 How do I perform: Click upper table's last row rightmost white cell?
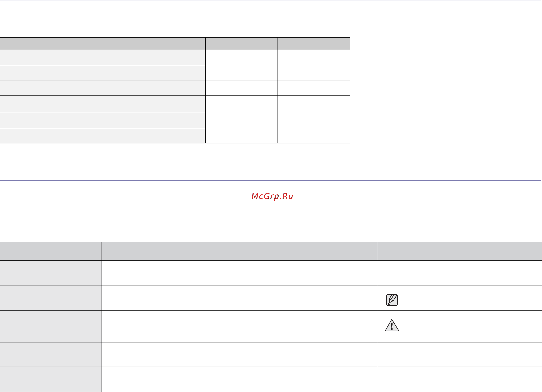pyautogui.click(x=314, y=136)
